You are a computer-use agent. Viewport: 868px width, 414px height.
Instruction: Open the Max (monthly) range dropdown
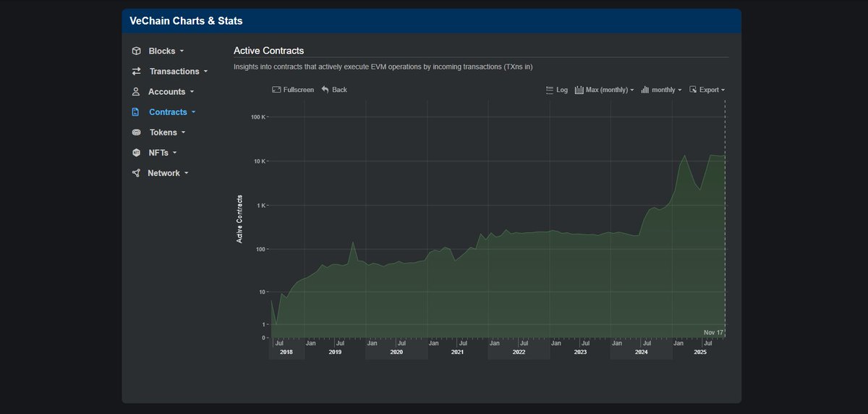point(604,90)
